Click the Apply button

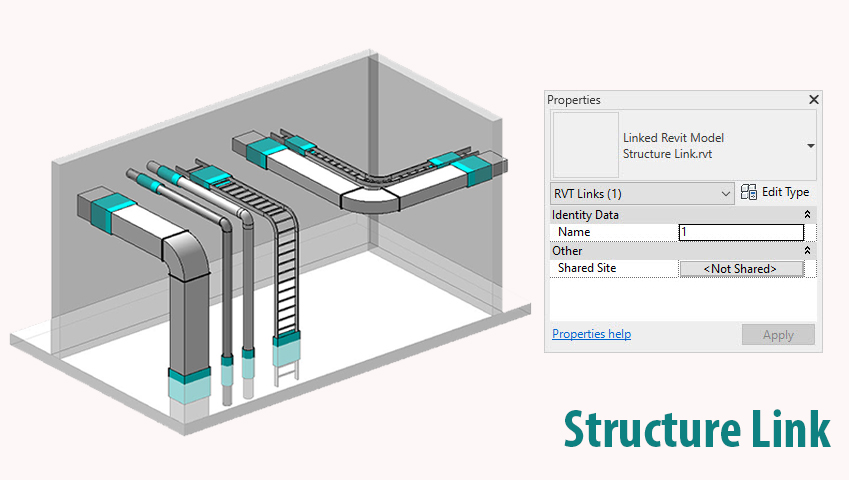pos(778,335)
